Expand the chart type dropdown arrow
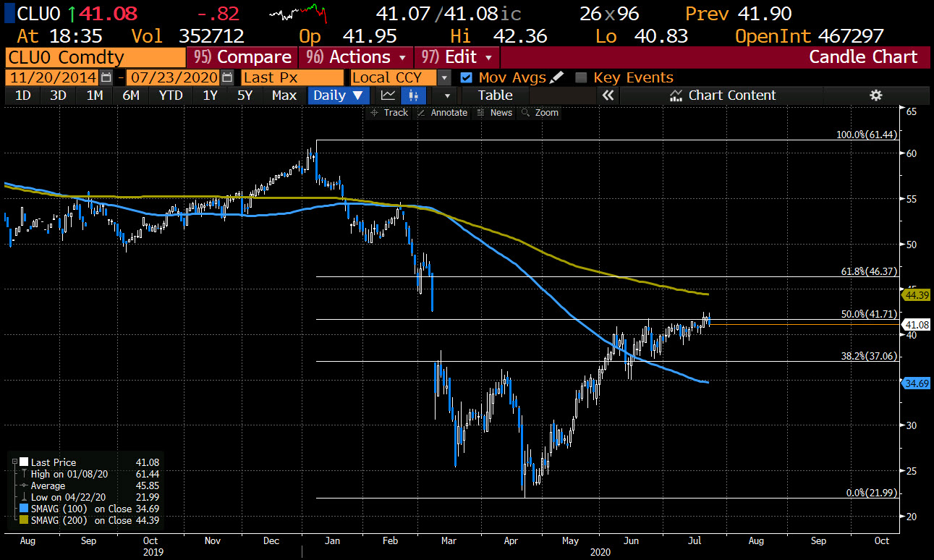This screenshot has height=560, width=934. (x=447, y=95)
